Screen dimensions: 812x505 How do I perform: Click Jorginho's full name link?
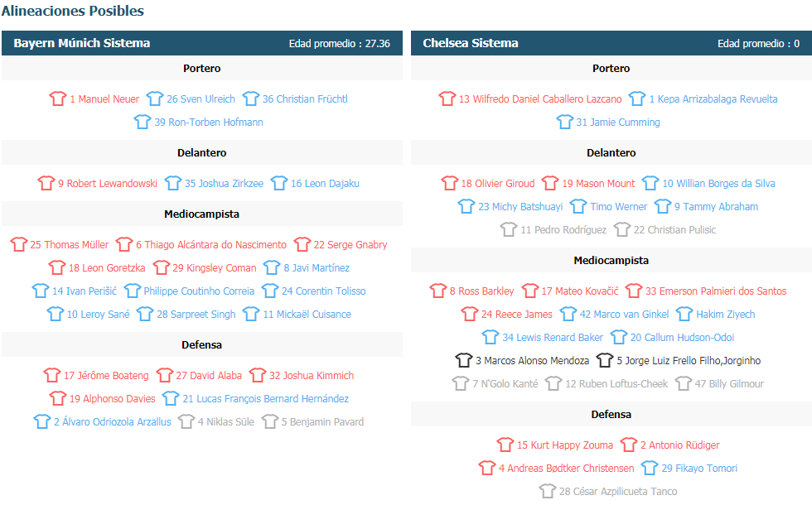coord(689,361)
